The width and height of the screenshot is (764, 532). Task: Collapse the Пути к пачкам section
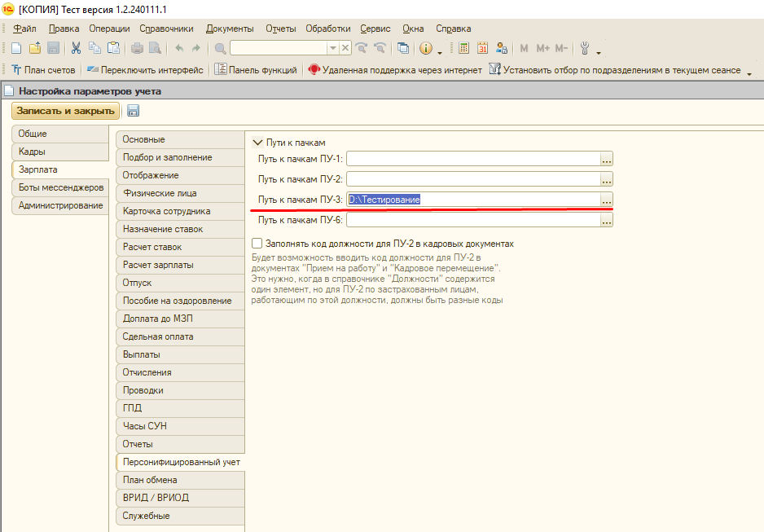(258, 142)
